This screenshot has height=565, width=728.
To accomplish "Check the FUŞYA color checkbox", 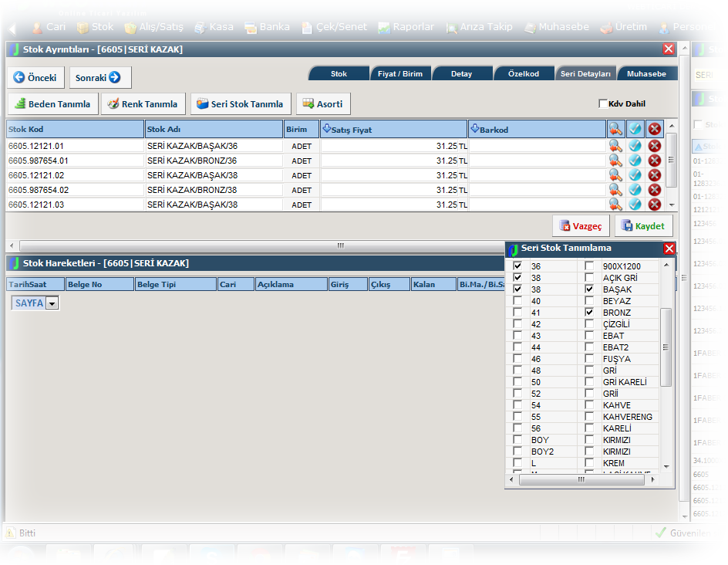I will 589,359.
